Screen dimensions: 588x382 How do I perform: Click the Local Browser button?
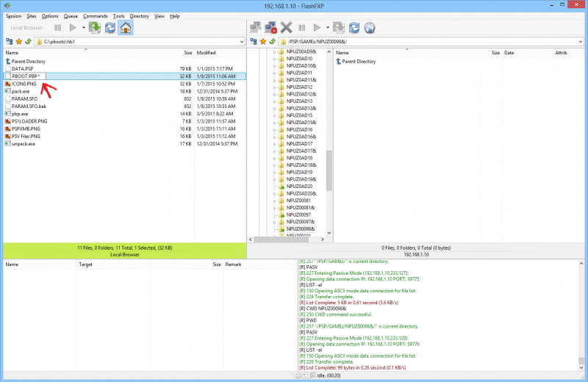click(x=27, y=28)
